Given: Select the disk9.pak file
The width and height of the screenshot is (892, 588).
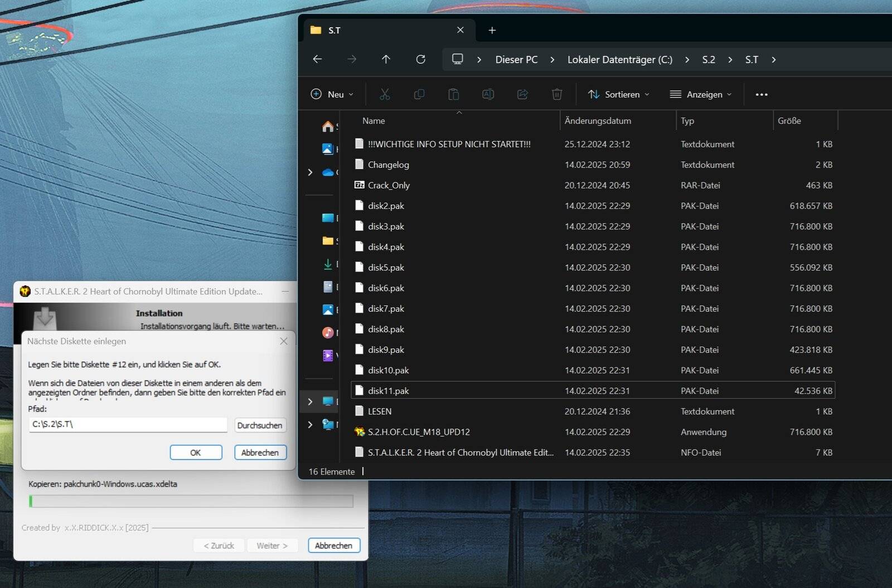Looking at the screenshot, I should pos(593,349).
